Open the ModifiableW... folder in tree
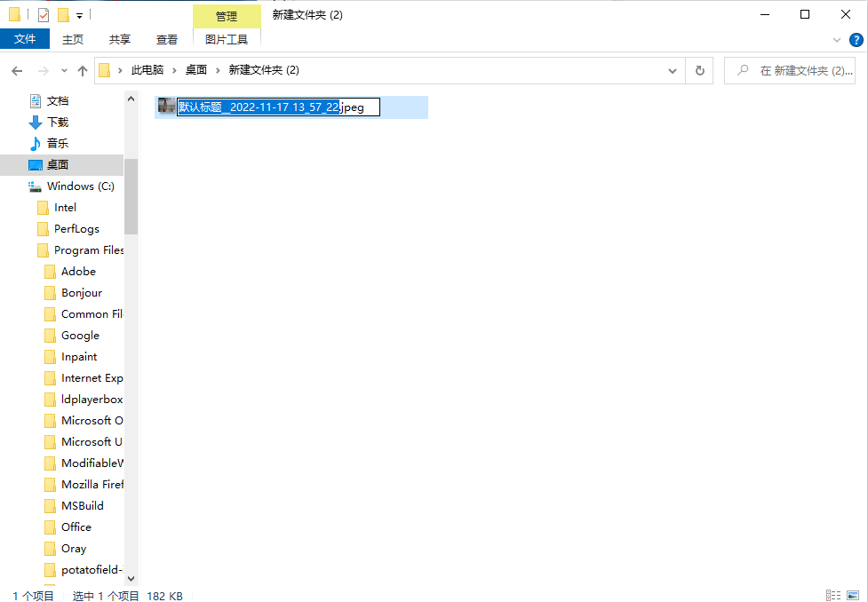The image size is (868, 602). (x=92, y=463)
